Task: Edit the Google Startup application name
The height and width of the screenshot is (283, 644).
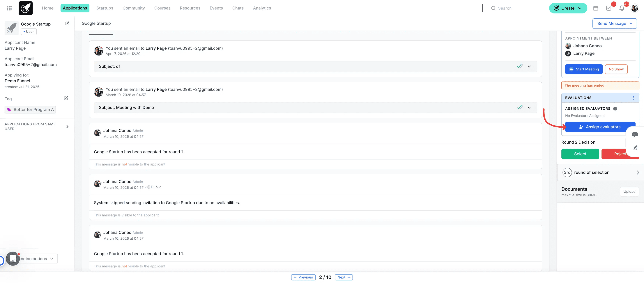Action: tap(67, 23)
